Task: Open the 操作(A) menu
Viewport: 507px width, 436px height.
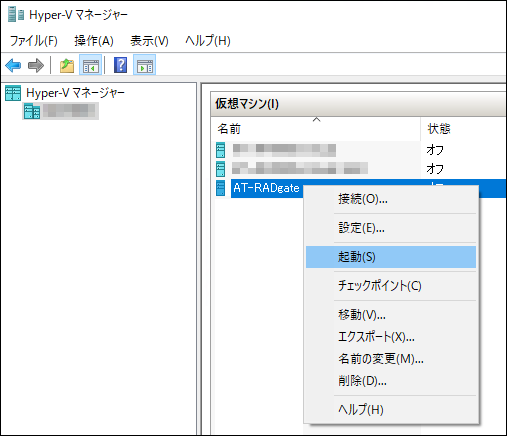Action: click(94, 41)
